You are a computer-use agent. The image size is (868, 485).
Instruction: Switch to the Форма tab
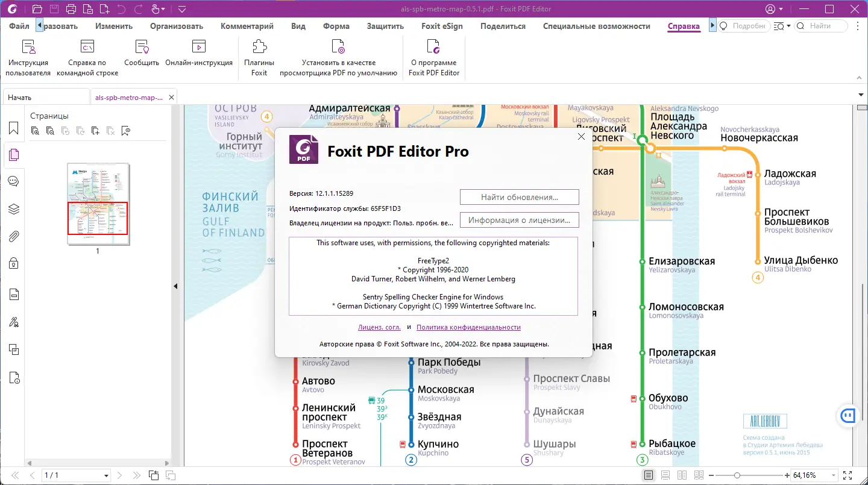pos(336,26)
